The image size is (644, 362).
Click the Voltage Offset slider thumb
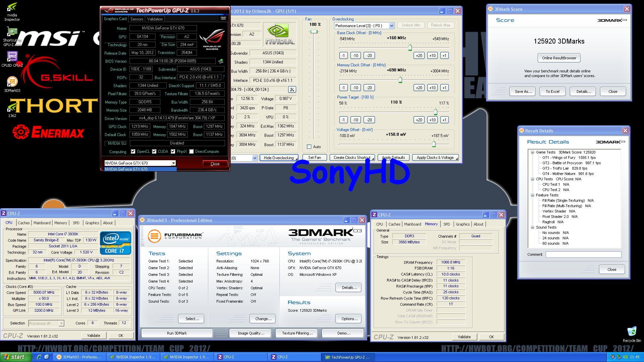coord(434,144)
